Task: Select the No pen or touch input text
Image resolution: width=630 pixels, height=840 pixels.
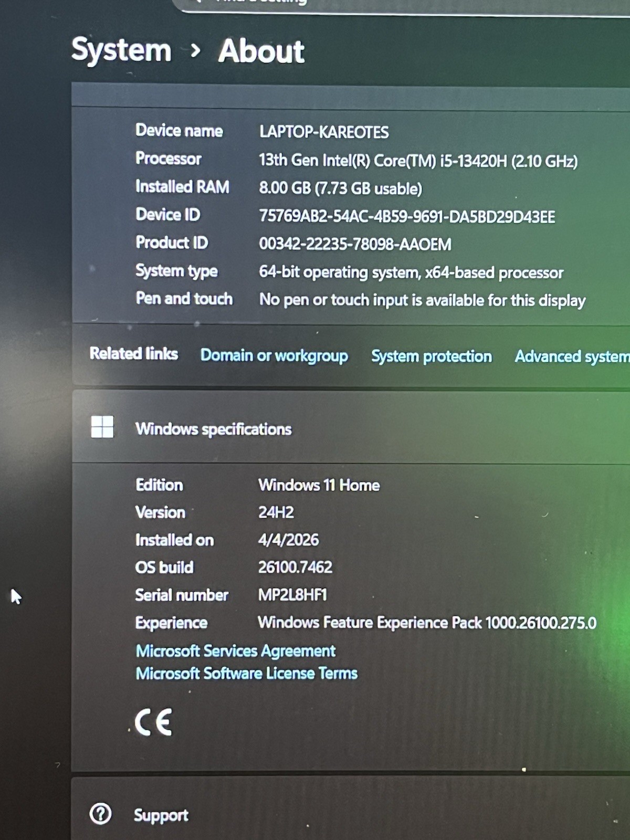Action: click(x=422, y=300)
